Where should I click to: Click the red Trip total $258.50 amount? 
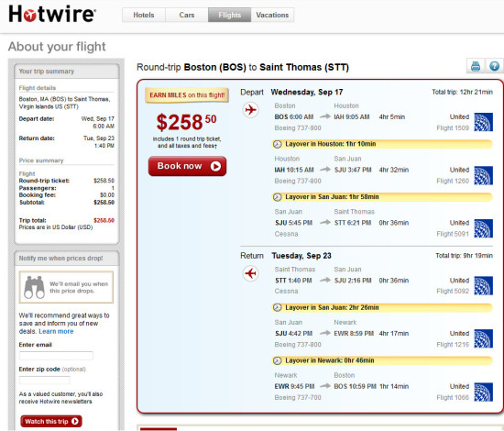point(104,220)
